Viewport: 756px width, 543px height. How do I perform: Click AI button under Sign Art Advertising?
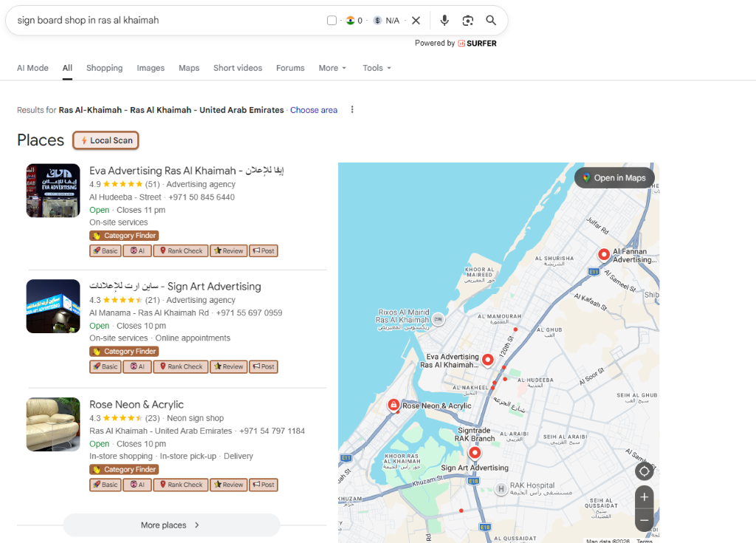137,367
